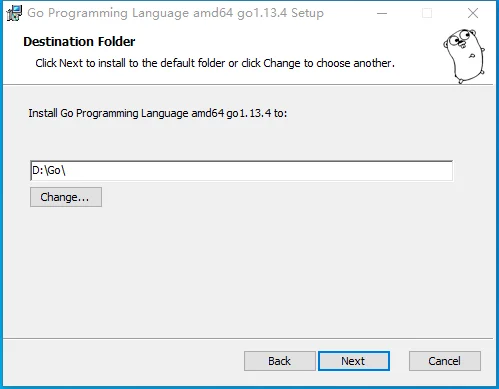Minimize the Go Setup window
This screenshot has width=499, height=389.
tap(382, 13)
